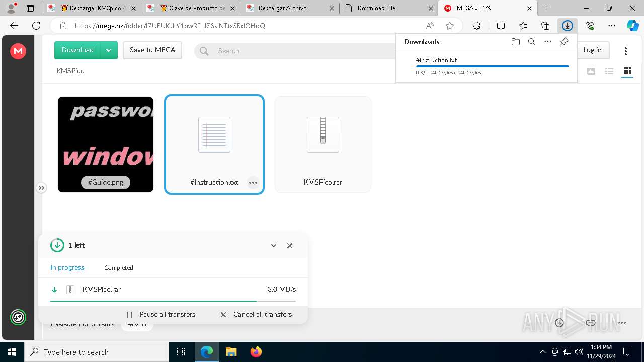Screen dimensions: 644x362
Task: Switch to Completed transfers tab
Action: pyautogui.click(x=119, y=268)
